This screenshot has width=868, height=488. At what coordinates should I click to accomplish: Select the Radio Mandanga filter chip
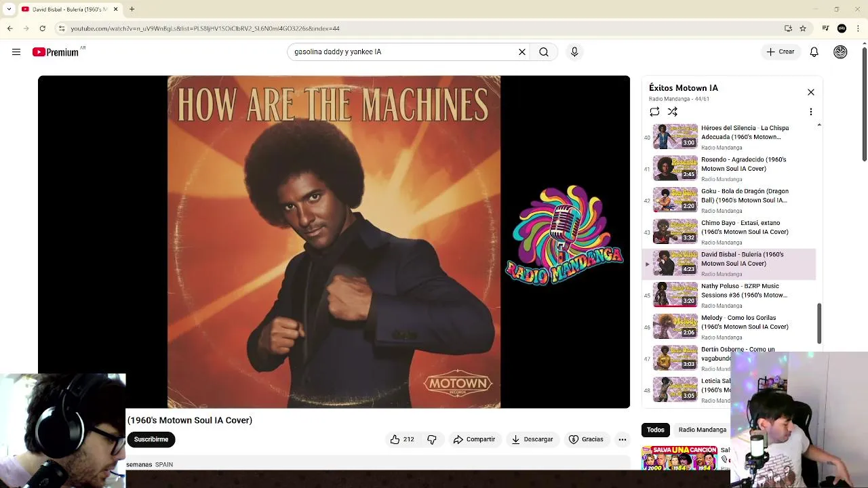pos(702,430)
